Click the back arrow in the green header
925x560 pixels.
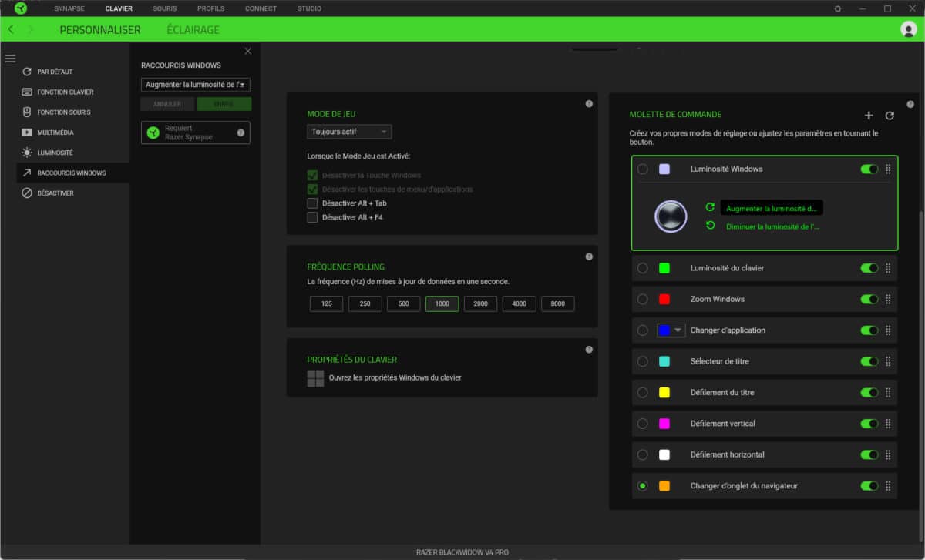click(11, 29)
